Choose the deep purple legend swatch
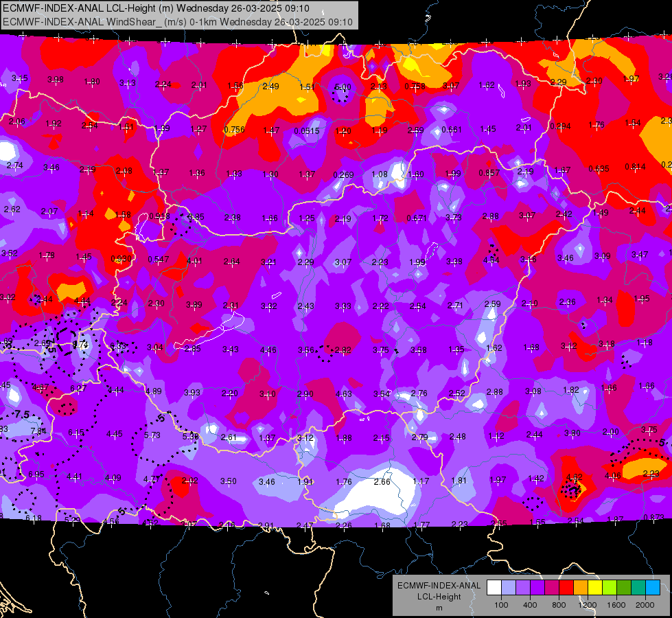Screen dimensions: 672x618 pyautogui.click(x=537, y=587)
